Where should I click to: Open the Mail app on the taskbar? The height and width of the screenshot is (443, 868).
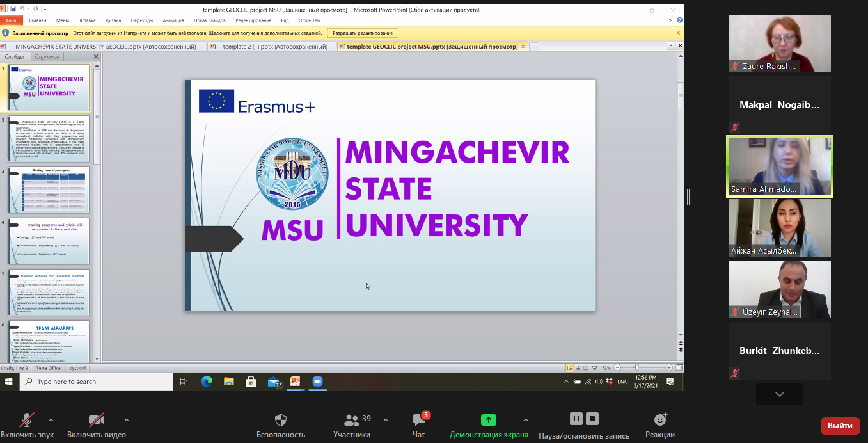click(x=274, y=382)
